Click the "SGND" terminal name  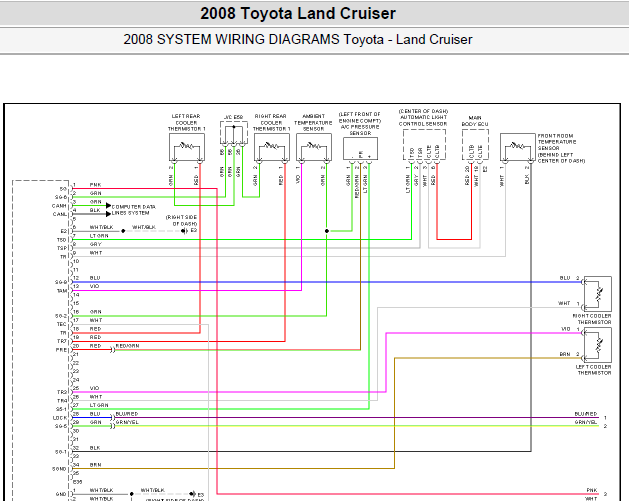point(59,469)
